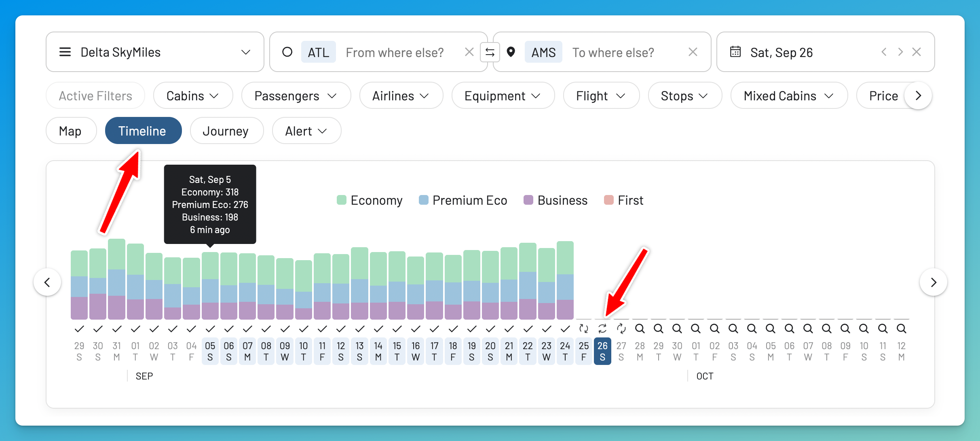Select date 26 S on timeline
This screenshot has width=980, height=441.
pos(602,351)
